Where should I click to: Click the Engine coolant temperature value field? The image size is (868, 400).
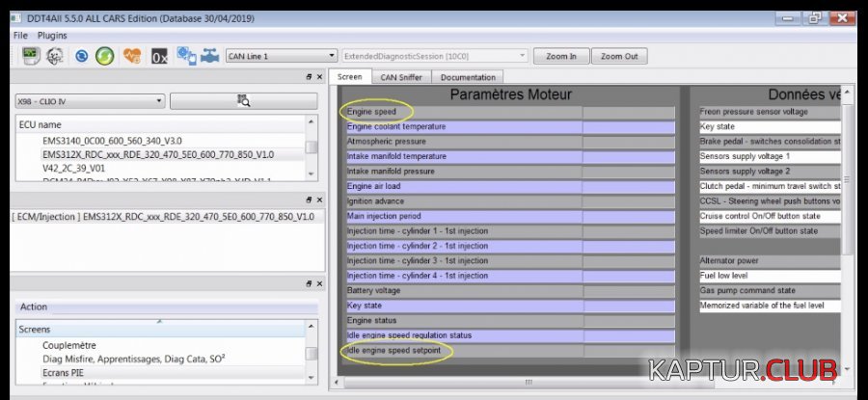click(629, 127)
